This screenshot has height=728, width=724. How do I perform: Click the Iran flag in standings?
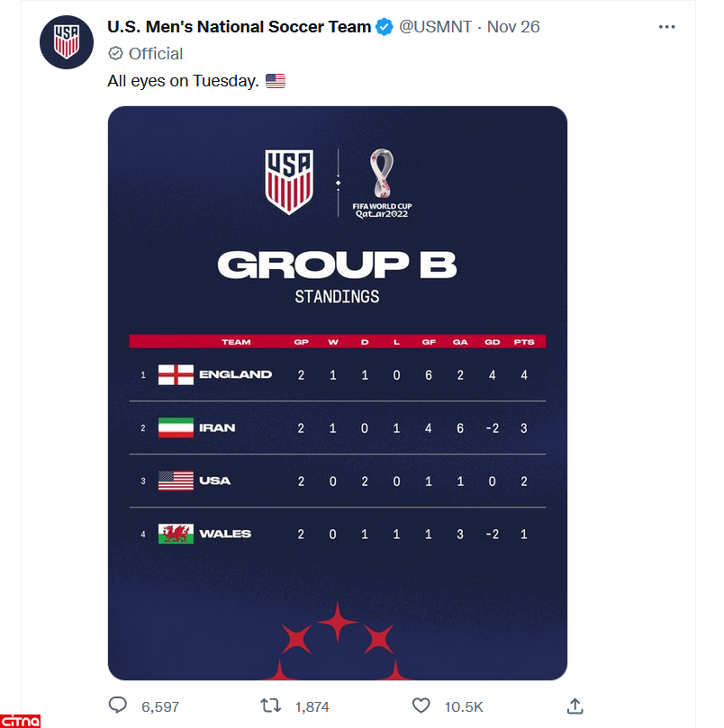[x=176, y=427]
